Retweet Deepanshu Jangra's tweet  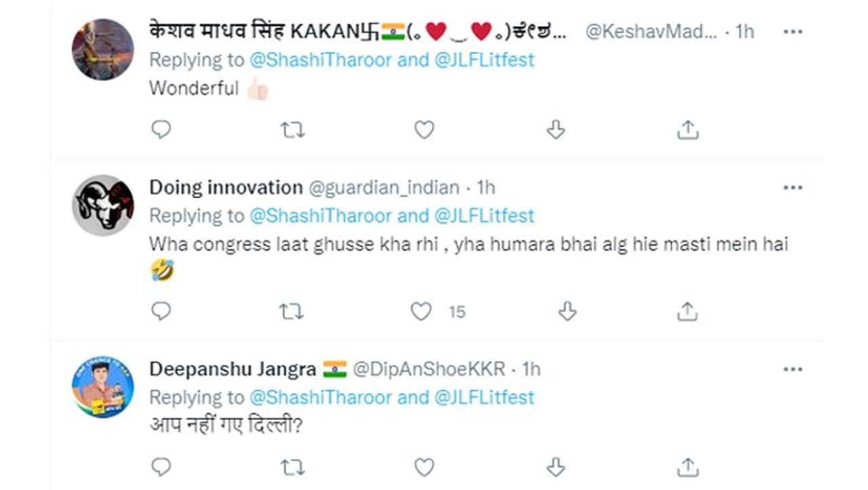click(292, 466)
